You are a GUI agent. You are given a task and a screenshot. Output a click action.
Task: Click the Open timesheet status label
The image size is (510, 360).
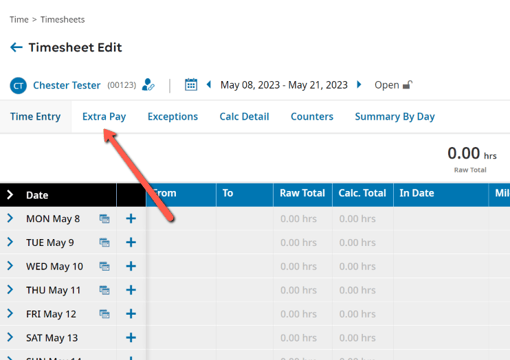click(x=387, y=85)
